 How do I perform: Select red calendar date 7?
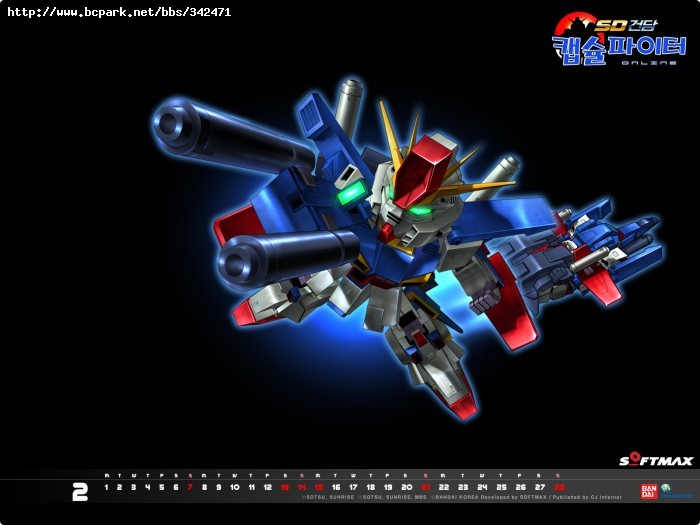pos(190,487)
